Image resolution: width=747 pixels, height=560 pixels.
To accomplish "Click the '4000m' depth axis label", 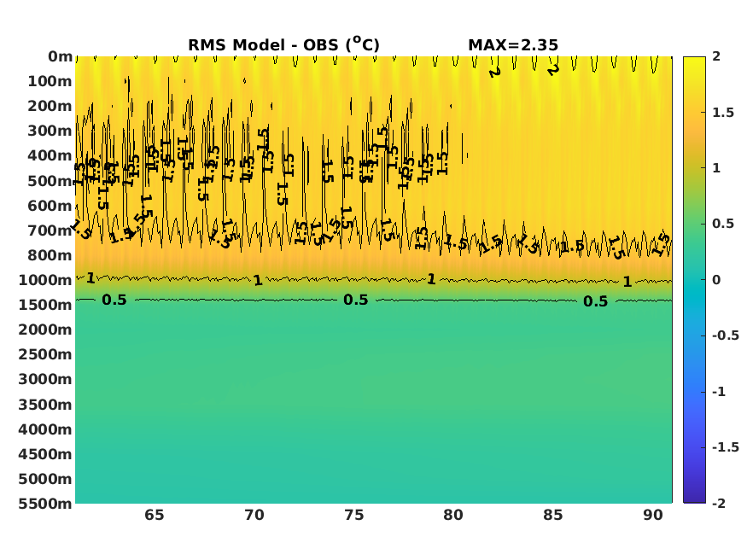I will (x=45, y=429).
